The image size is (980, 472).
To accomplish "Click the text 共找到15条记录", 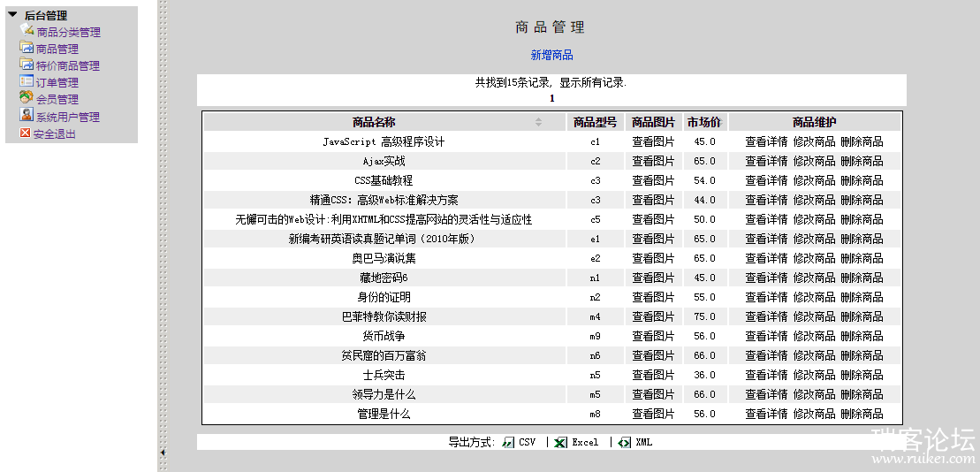I will [x=512, y=82].
